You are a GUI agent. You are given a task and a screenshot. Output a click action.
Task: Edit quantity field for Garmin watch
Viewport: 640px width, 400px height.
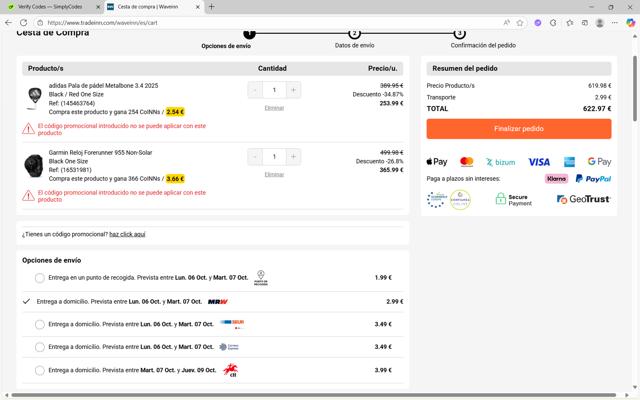tap(274, 157)
